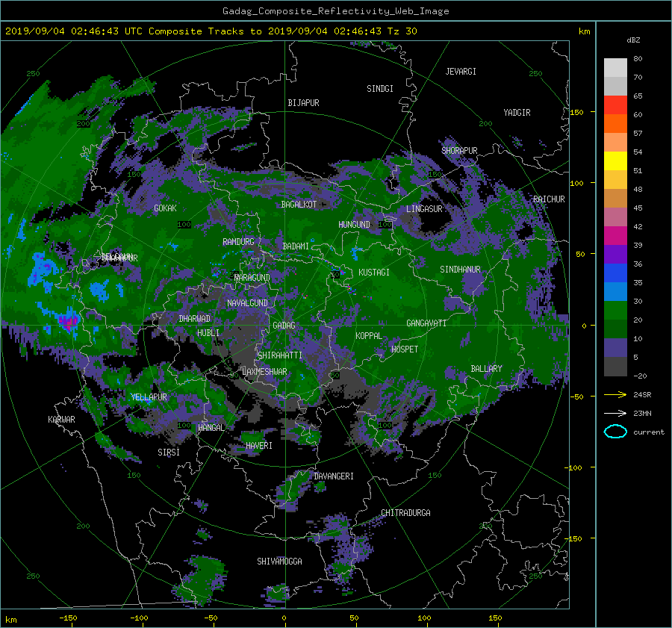Screen dimensions: 672x628
Task: Click the YELLAPUR city label
Action: pos(149,397)
